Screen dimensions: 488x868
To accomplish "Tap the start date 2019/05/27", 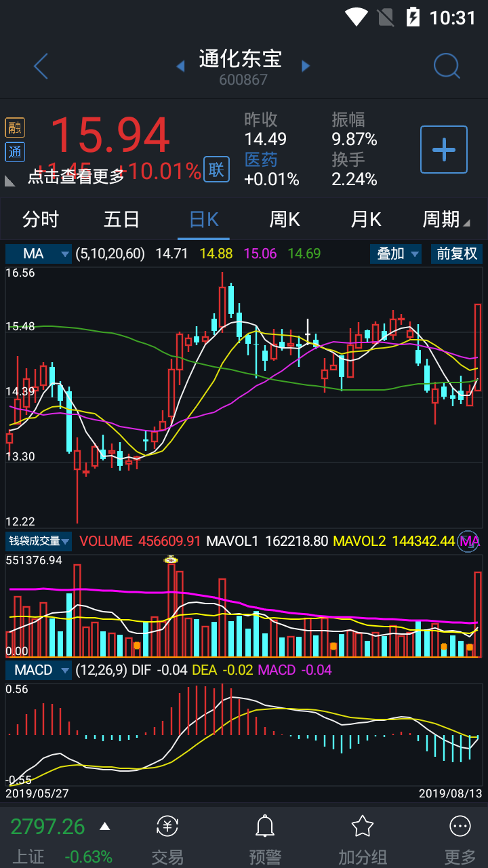I will (x=37, y=793).
